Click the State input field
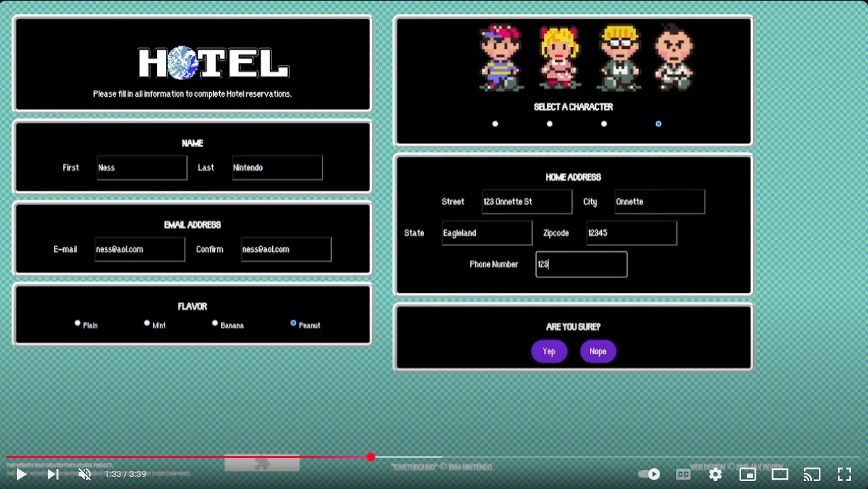868x489 pixels. pos(487,233)
